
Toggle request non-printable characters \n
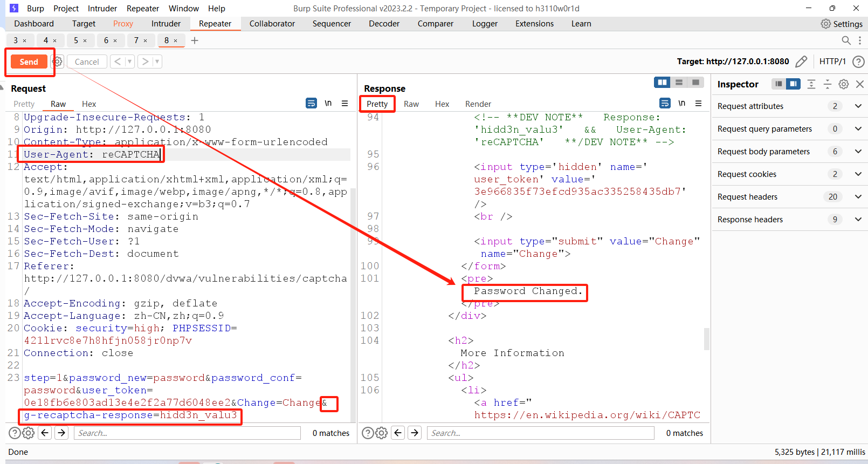328,103
